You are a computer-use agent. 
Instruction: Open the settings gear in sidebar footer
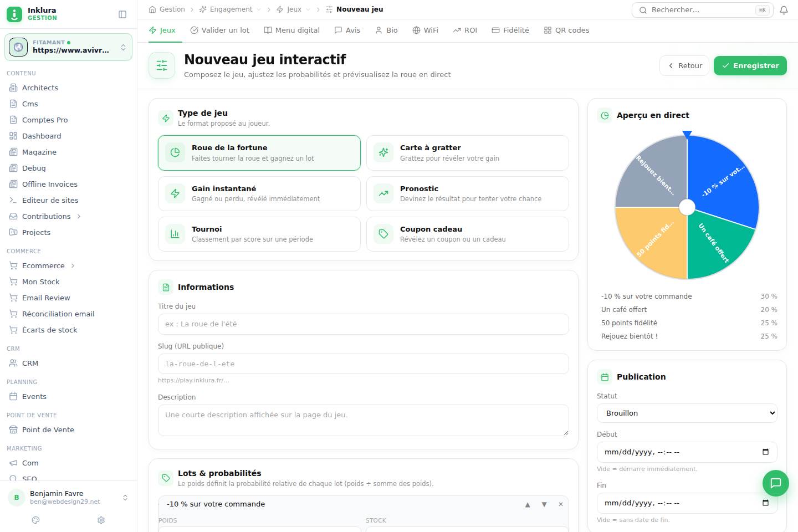[x=101, y=520]
